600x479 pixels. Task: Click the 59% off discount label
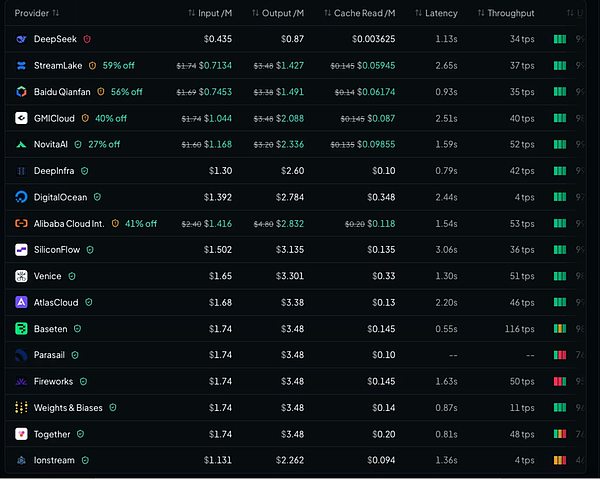coord(119,65)
